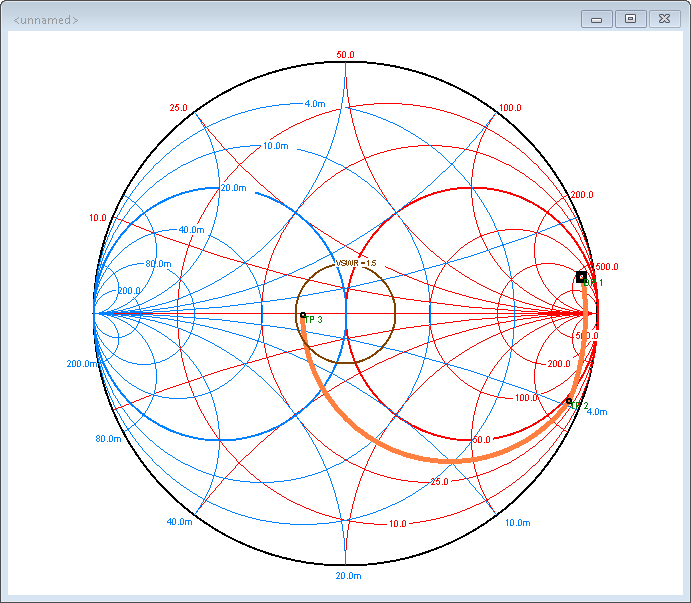Screen dimensions: 691x603
Task: Click the blue 20.0m label at chart bottom
Action: point(349,577)
